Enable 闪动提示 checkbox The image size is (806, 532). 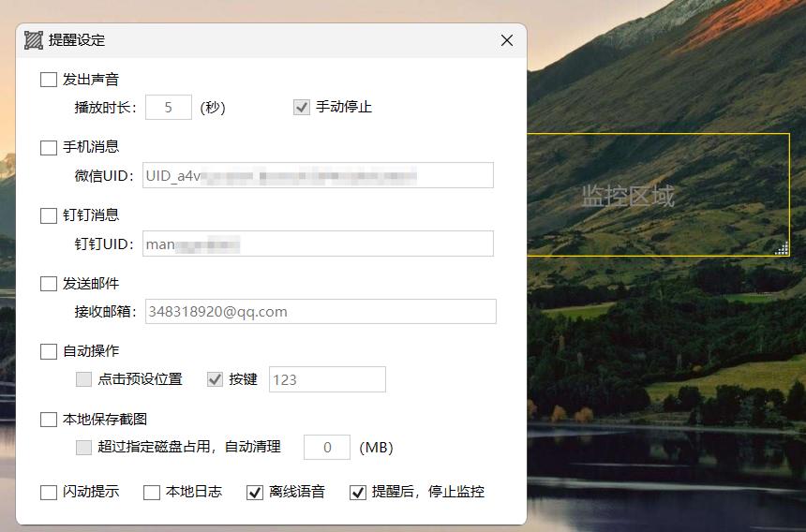click(x=49, y=492)
